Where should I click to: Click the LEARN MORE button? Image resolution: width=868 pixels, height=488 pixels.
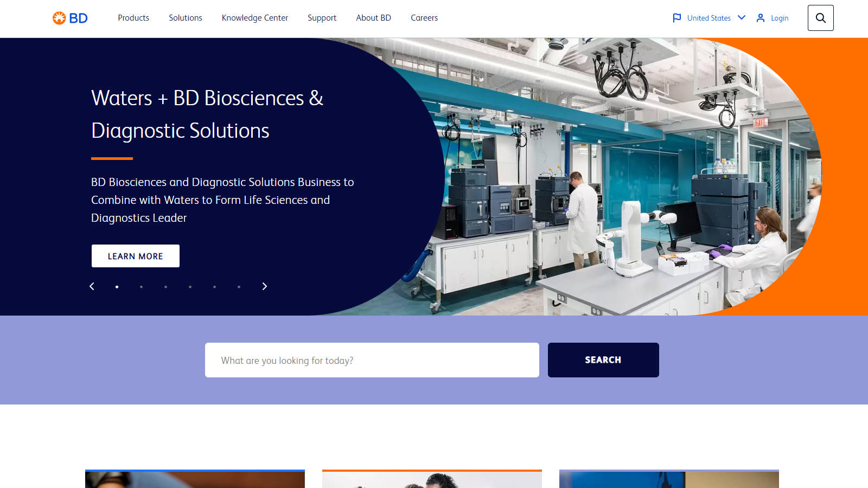136,256
